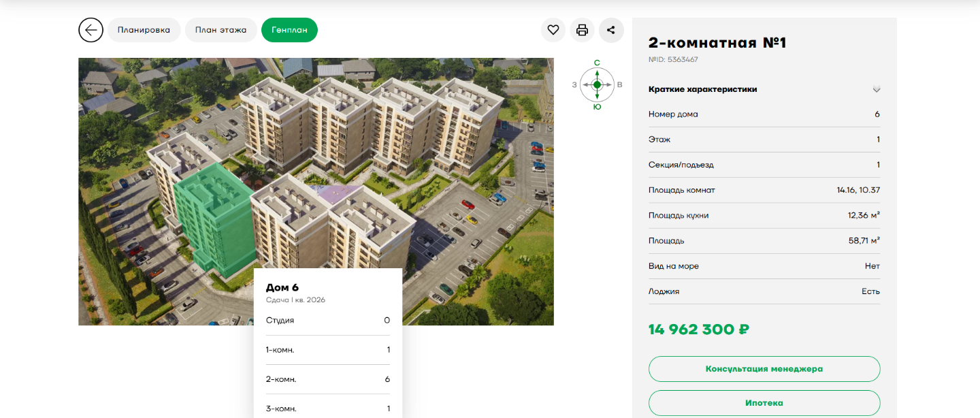Select the 3-комн. row in popup
The image size is (980, 418).
(x=328, y=408)
